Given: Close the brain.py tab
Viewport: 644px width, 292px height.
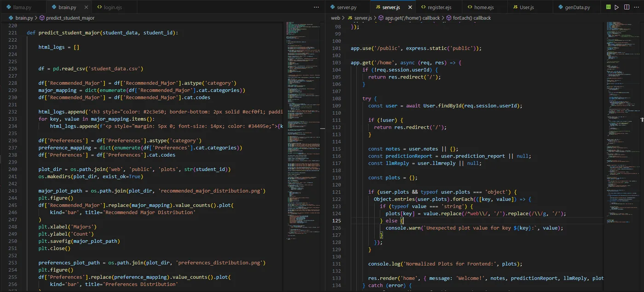Looking at the screenshot, I should coord(85,7).
